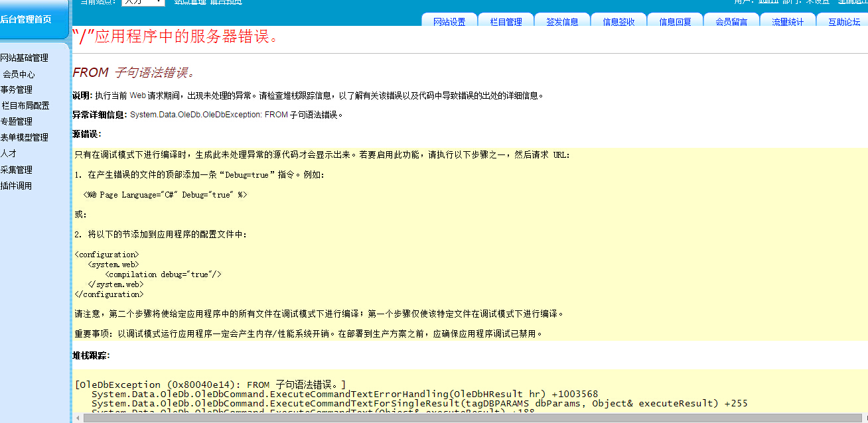Expand the 事务管理 sidebar section
The height and width of the screenshot is (423, 868).
(17, 90)
